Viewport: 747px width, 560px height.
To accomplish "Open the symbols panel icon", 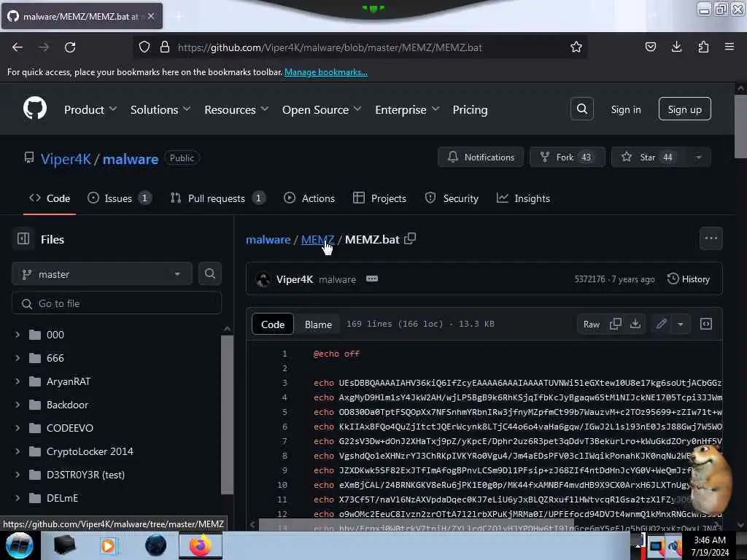I will pyautogui.click(x=706, y=324).
